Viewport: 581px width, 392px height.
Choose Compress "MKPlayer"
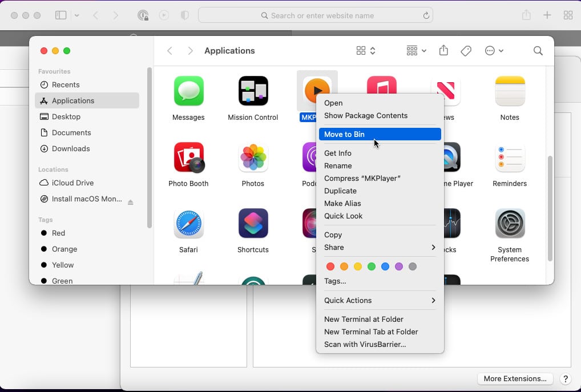[380, 178]
